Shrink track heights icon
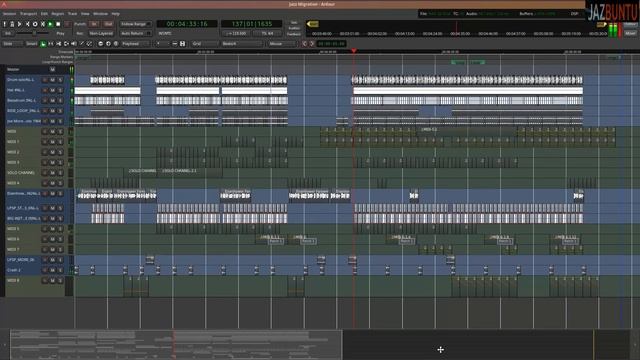 pos(174,44)
